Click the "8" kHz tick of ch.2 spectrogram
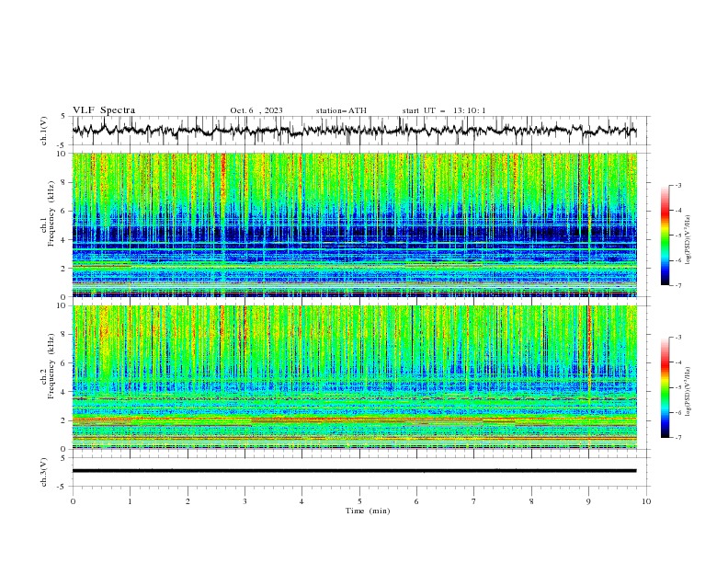This screenshot has height=563, width=728. [x=65, y=335]
